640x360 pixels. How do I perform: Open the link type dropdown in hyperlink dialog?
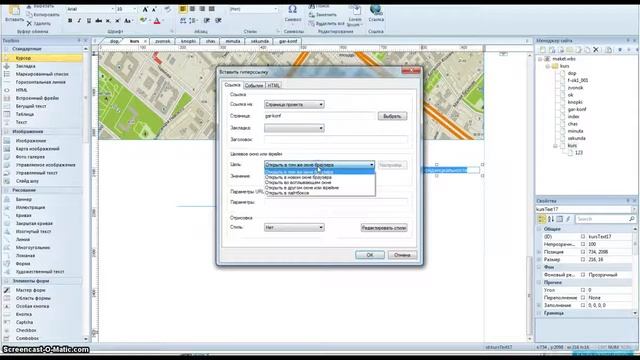pyautogui.click(x=294, y=104)
